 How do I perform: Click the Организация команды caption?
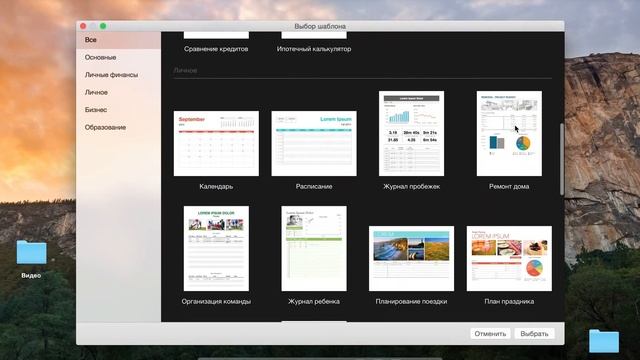click(216, 302)
